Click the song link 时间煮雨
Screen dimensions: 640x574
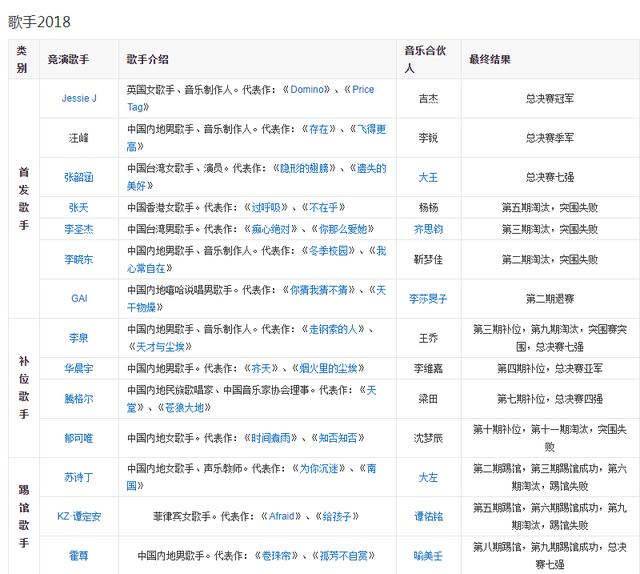(271, 438)
